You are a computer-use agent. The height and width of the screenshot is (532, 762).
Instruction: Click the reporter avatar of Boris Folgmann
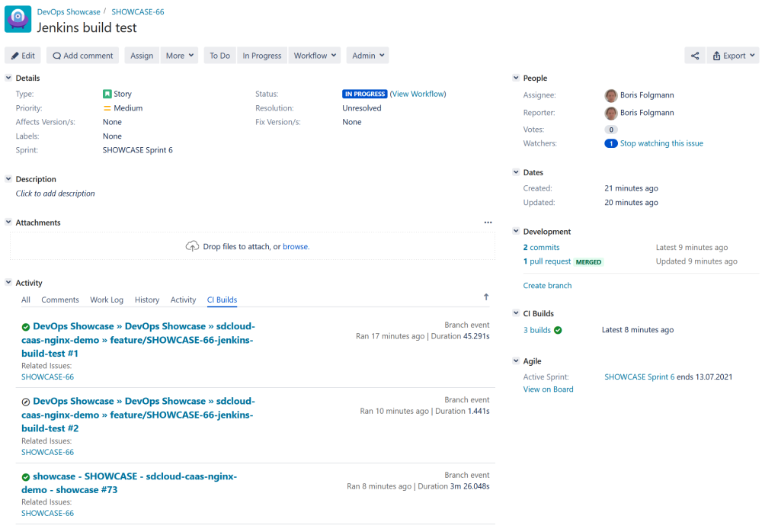click(611, 113)
